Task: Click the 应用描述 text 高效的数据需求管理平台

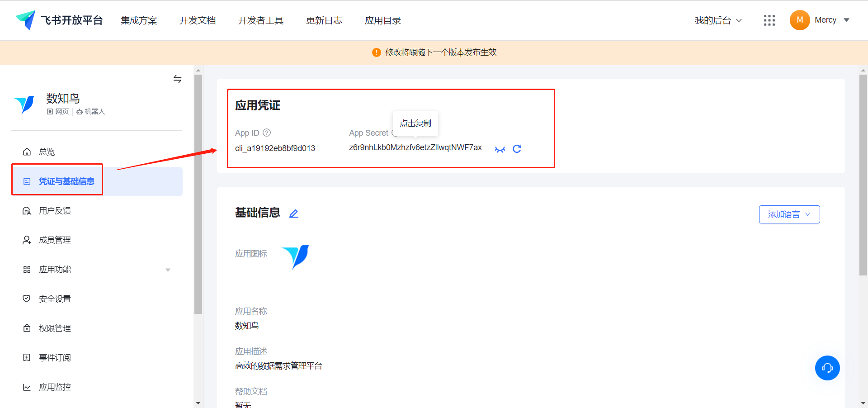Action: click(x=278, y=366)
